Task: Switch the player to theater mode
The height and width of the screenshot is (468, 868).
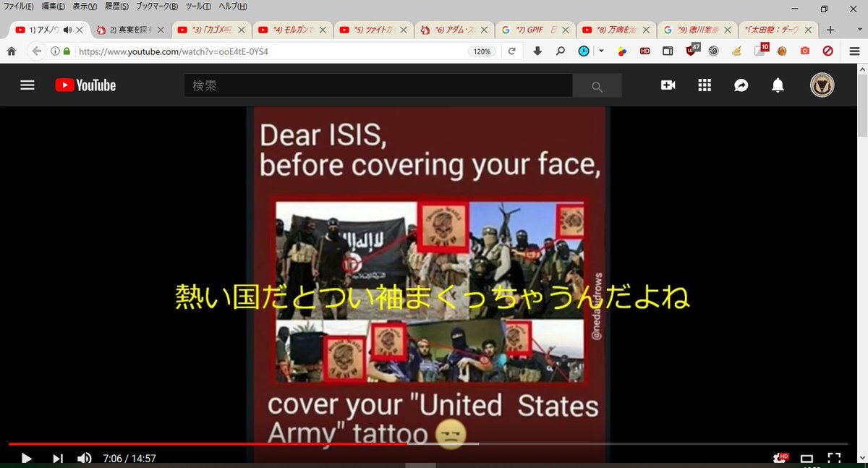Action: (x=807, y=459)
